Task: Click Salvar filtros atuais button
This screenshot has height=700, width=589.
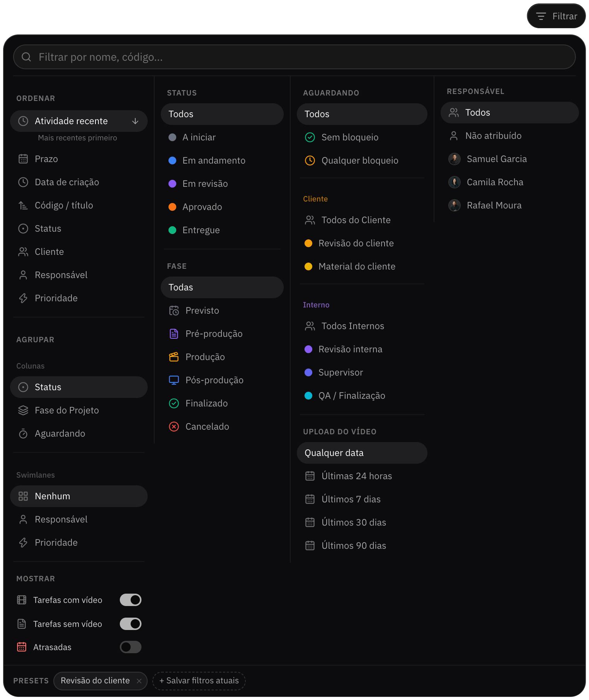Action: click(x=199, y=681)
